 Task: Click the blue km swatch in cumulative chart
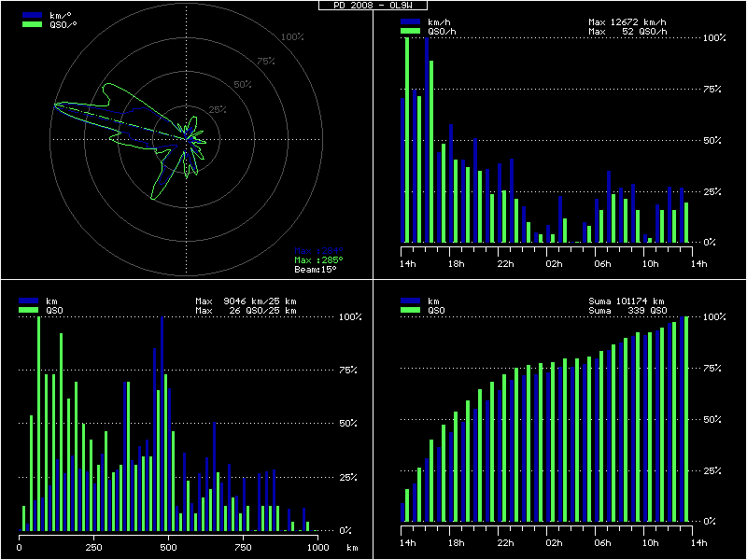pyautogui.click(x=411, y=301)
